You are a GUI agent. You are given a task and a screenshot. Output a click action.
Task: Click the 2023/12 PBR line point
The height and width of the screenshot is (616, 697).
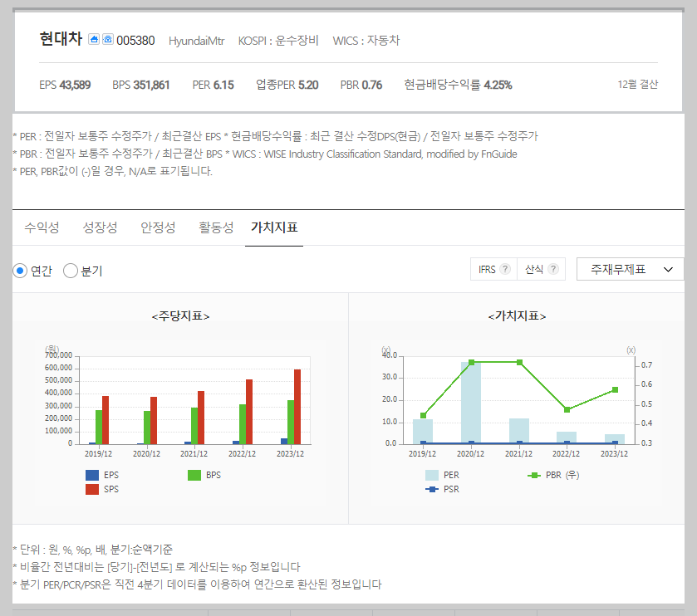pyautogui.click(x=616, y=389)
